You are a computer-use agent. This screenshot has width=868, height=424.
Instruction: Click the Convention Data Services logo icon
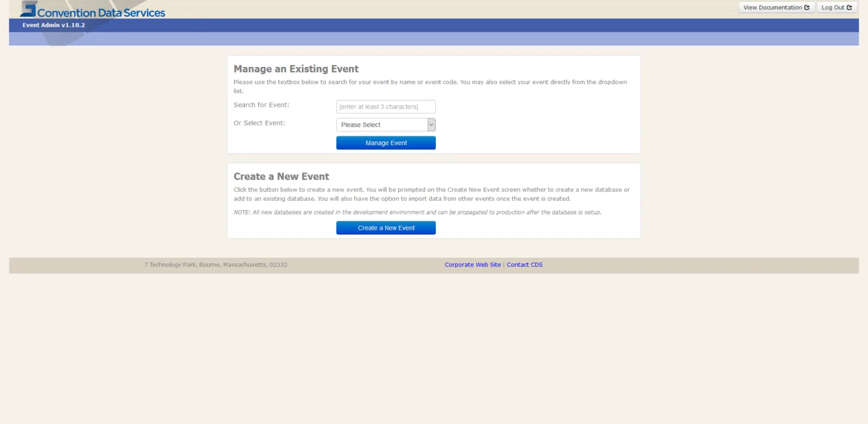(x=29, y=9)
